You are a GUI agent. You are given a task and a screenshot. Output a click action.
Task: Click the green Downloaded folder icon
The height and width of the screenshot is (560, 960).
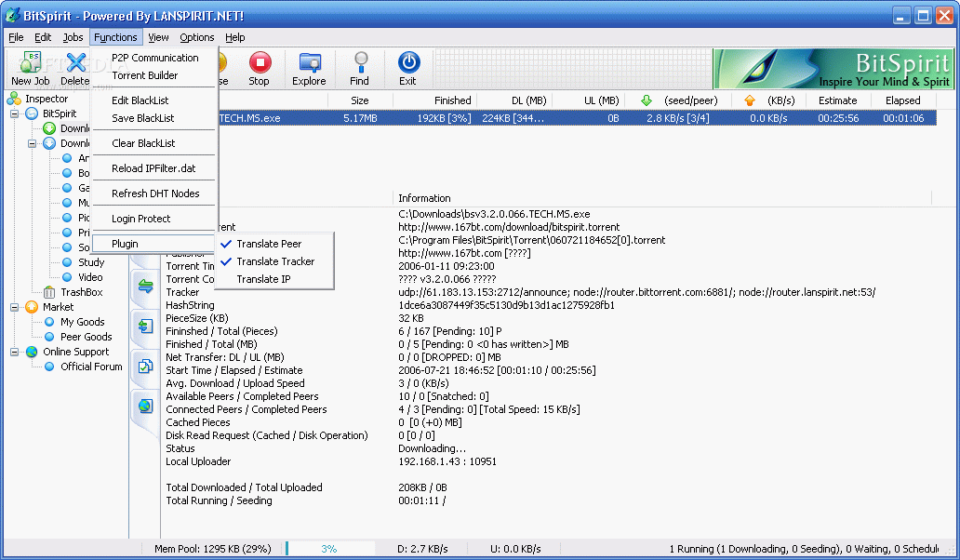click(49, 128)
